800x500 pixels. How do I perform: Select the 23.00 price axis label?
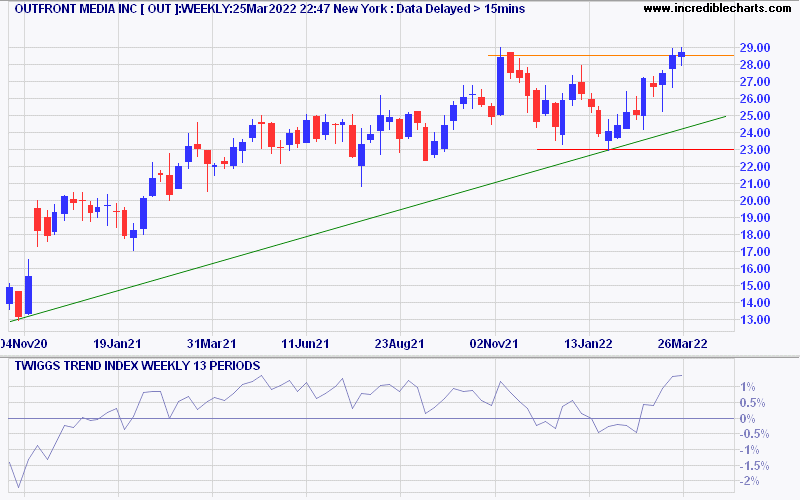[x=755, y=149]
